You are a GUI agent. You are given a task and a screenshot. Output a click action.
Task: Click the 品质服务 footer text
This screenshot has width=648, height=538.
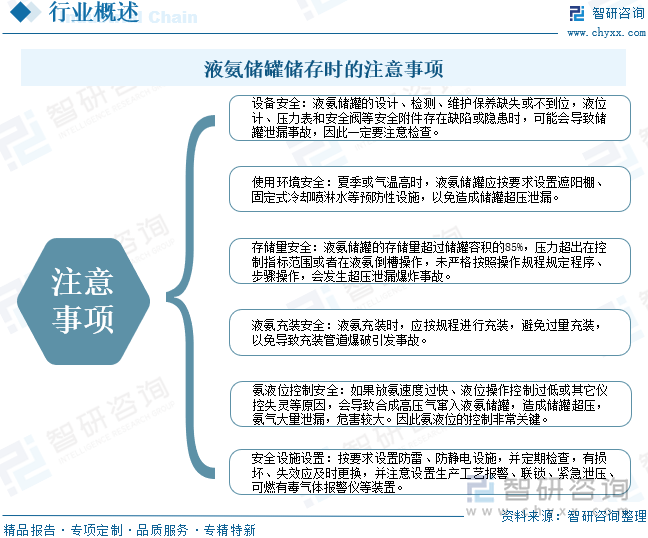click(162, 530)
